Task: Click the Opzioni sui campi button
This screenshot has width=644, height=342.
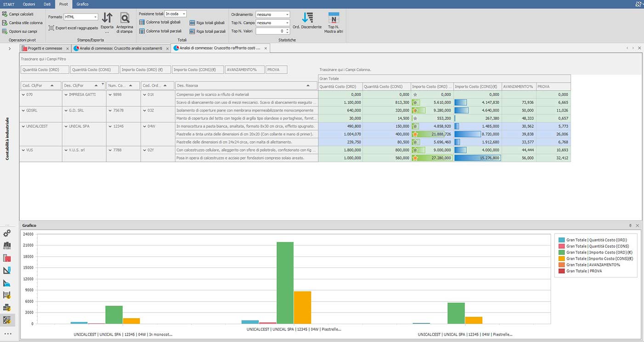Action: [x=19, y=31]
